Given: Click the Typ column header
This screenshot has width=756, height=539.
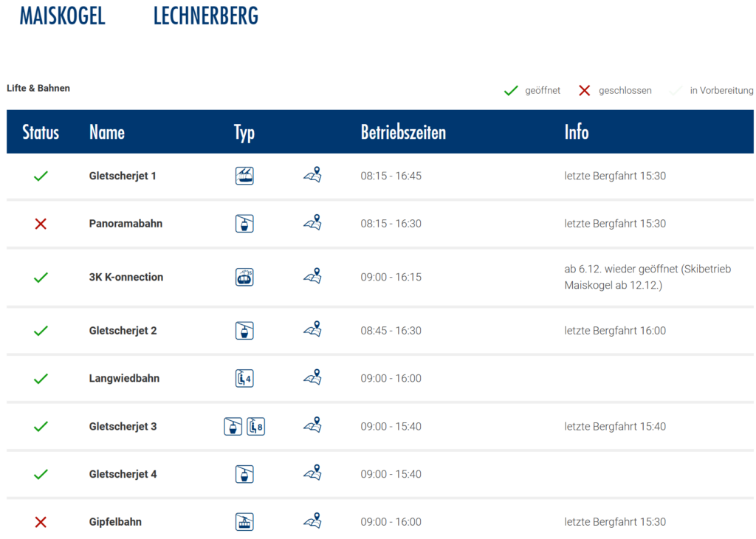Looking at the screenshot, I should click(244, 132).
